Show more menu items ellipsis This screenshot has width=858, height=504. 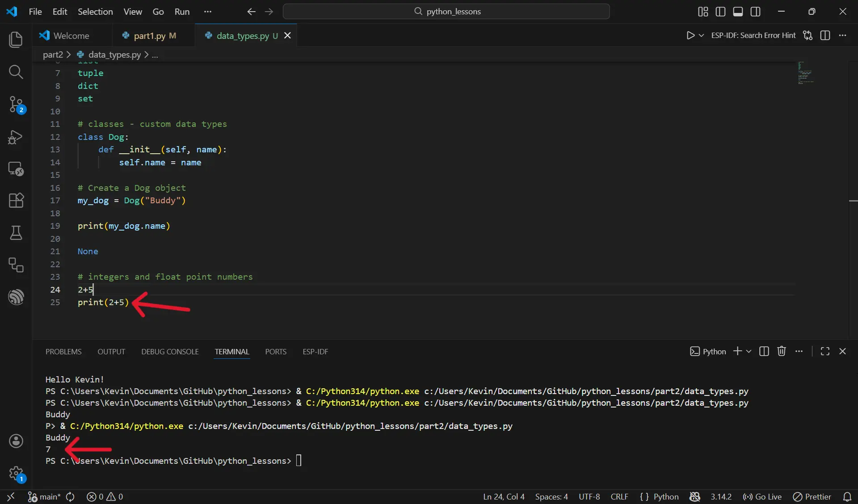tap(207, 12)
